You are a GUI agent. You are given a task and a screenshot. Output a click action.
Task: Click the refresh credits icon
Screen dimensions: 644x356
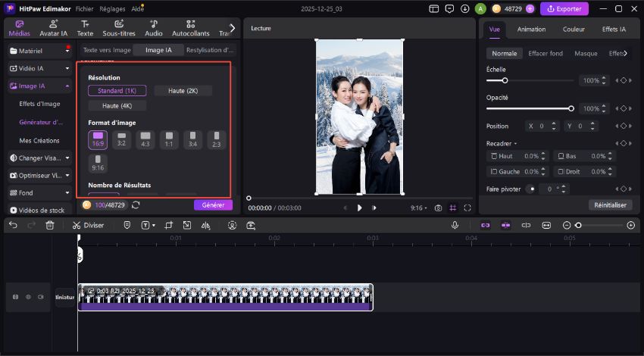pyautogui.click(x=136, y=205)
